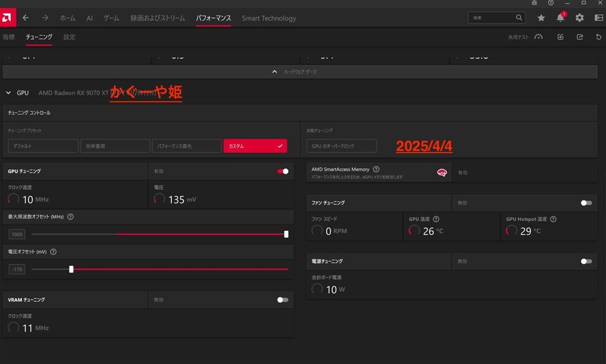Open favorites star icon
The image size is (606, 364).
pos(541,18)
